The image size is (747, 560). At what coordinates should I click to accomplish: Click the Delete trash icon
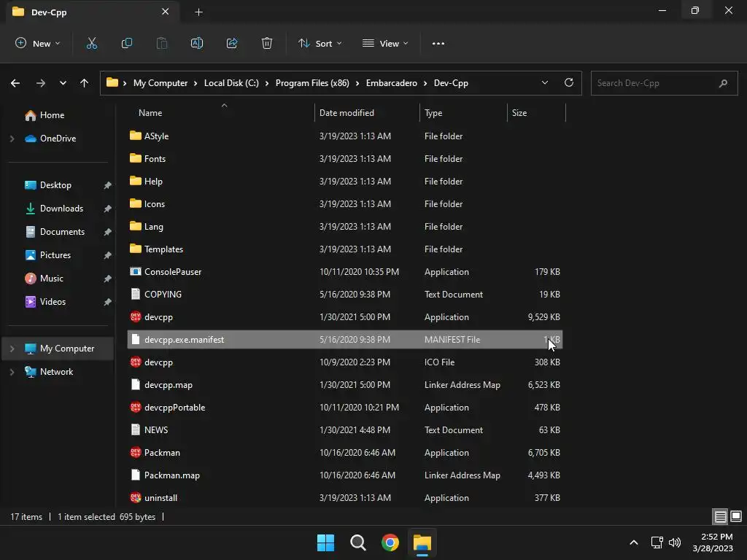click(267, 43)
